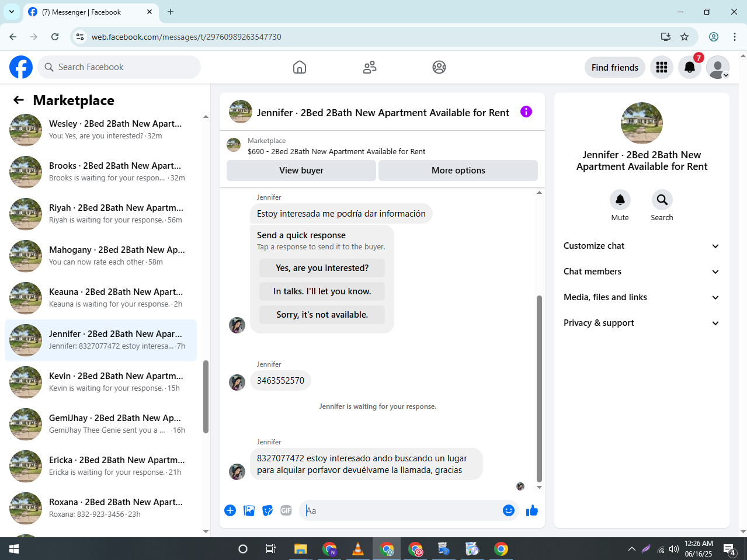The height and width of the screenshot is (560, 747).
Task: Click the chat messages scrollbar
Action: (539, 388)
